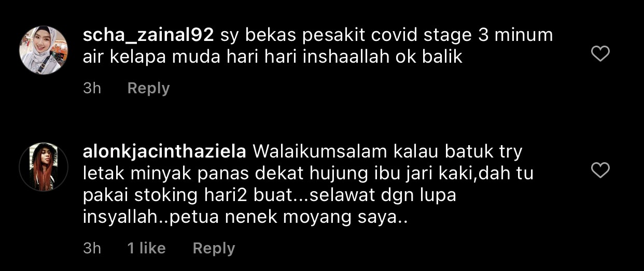Reply to alonkjacinthaziela's comment
The image size is (644, 271).
[x=214, y=248]
